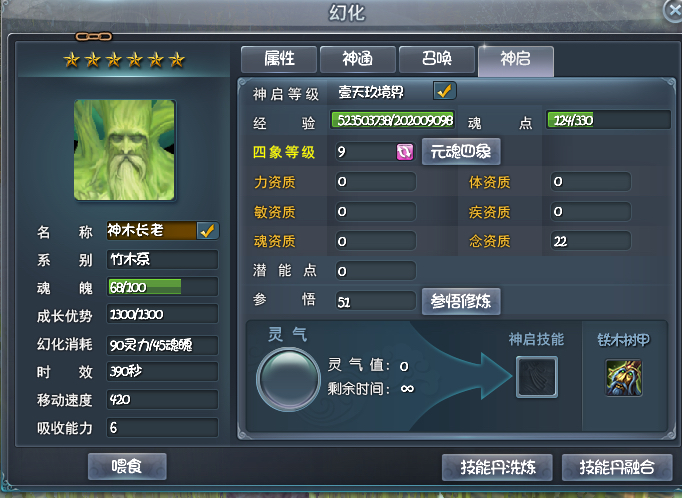This screenshot has height=498, width=682.
Task: Switch to the 召唤 tab
Action: tap(437, 59)
